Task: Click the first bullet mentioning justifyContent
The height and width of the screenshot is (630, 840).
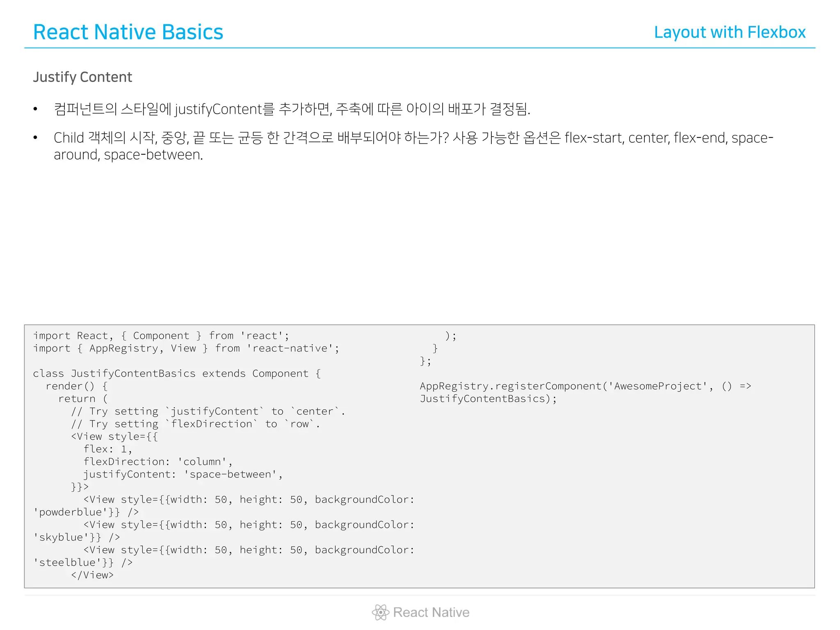Action: click(292, 109)
